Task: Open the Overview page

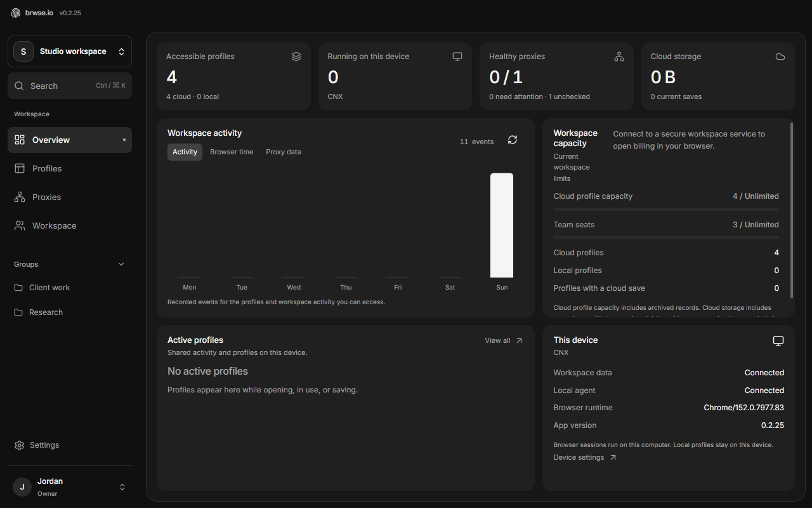Action: point(70,140)
